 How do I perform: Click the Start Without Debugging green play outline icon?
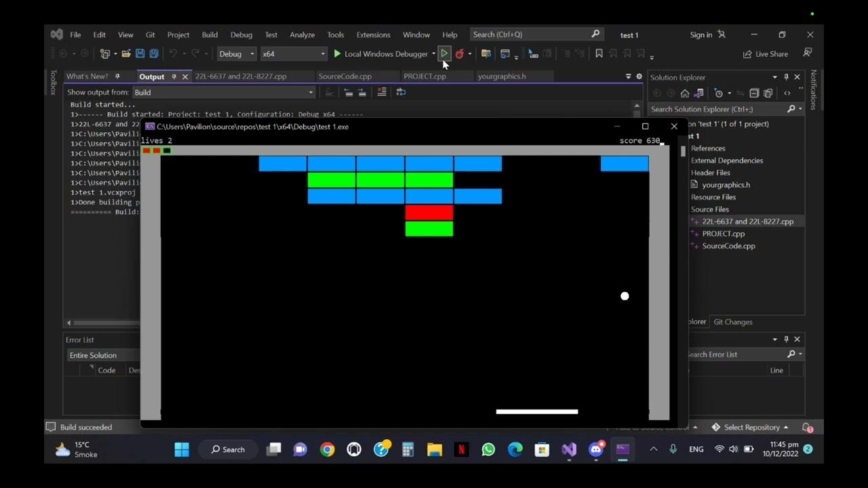[x=443, y=54]
